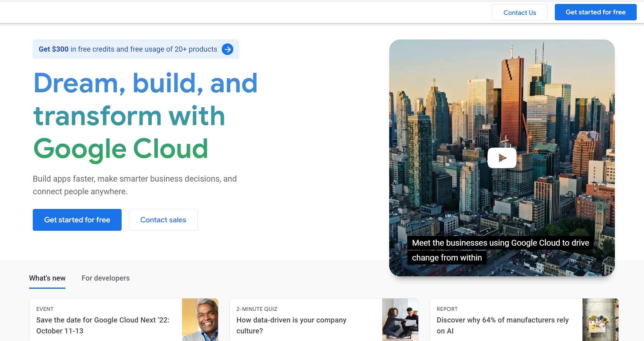
Task: Click the REPORT label on the third card
Action: [x=447, y=309]
